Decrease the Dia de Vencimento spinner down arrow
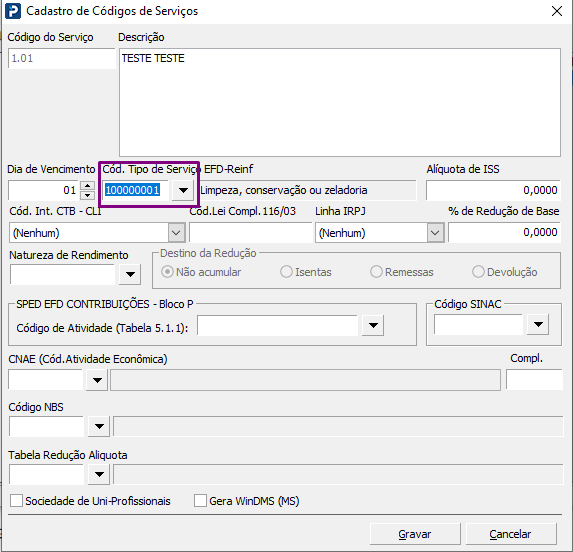 point(87,195)
